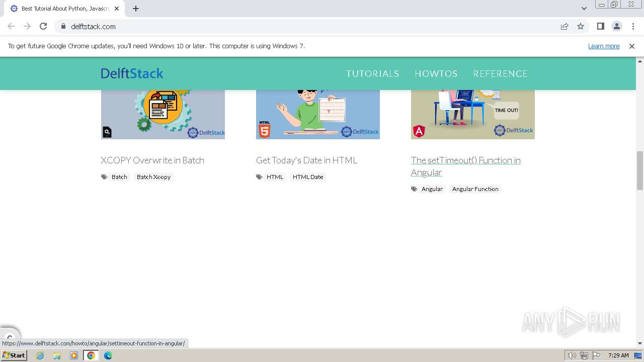This screenshot has width=644, height=362.
Task: Open the Get Today's Date in HTML thumbnail
Action: (x=318, y=114)
